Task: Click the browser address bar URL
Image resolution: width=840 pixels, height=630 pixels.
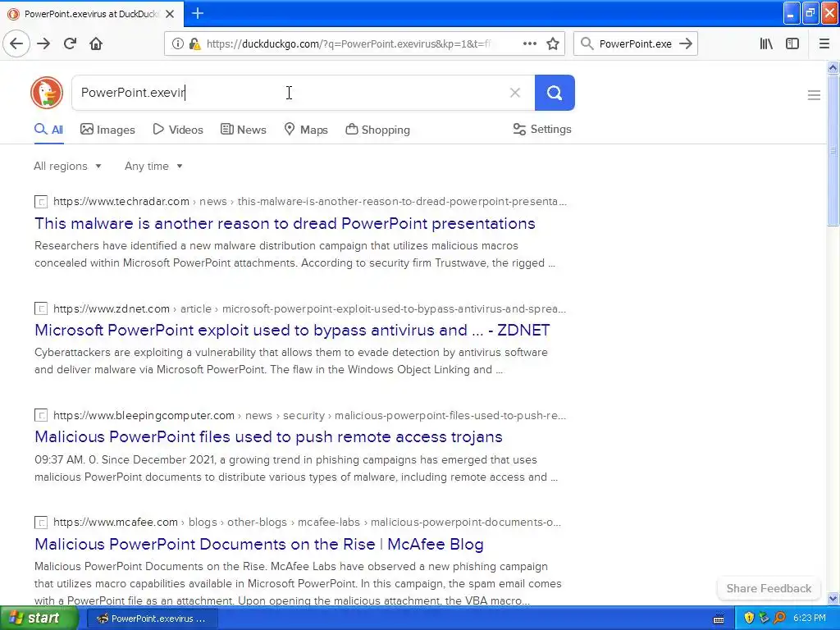Action: pyautogui.click(x=348, y=44)
